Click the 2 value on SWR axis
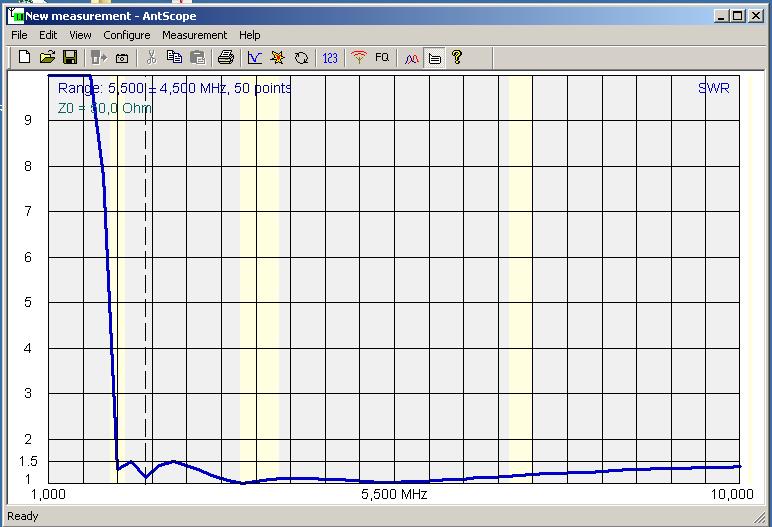This screenshot has height=527, width=772. tap(28, 439)
